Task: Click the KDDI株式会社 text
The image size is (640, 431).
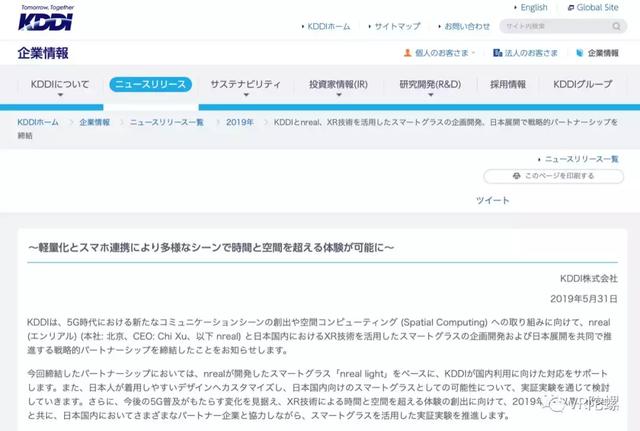Action: (589, 278)
